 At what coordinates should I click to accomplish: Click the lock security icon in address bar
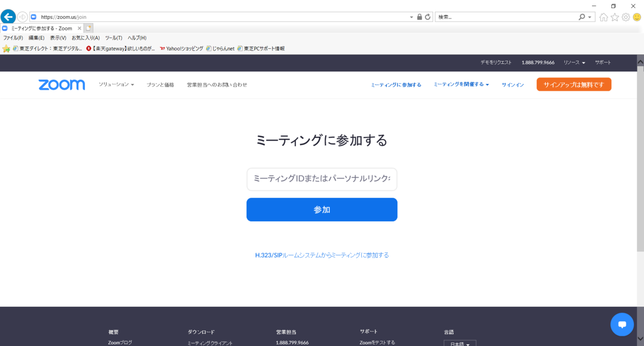click(420, 17)
